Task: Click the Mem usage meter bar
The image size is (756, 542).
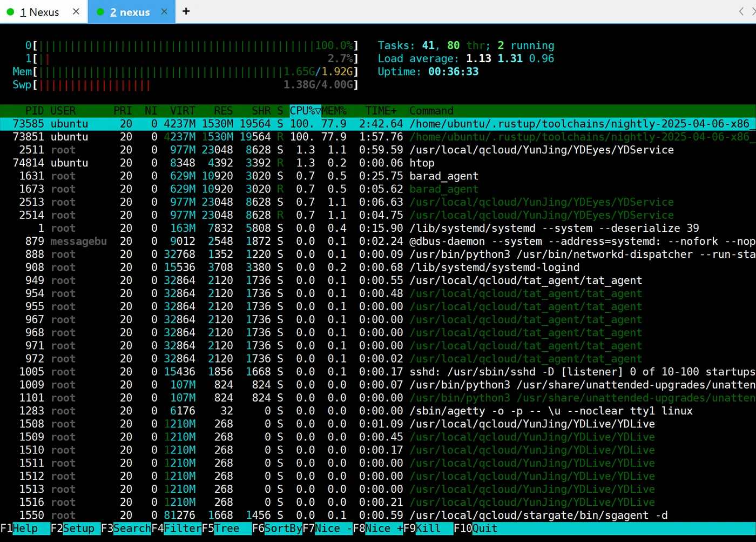Action: pos(186,71)
